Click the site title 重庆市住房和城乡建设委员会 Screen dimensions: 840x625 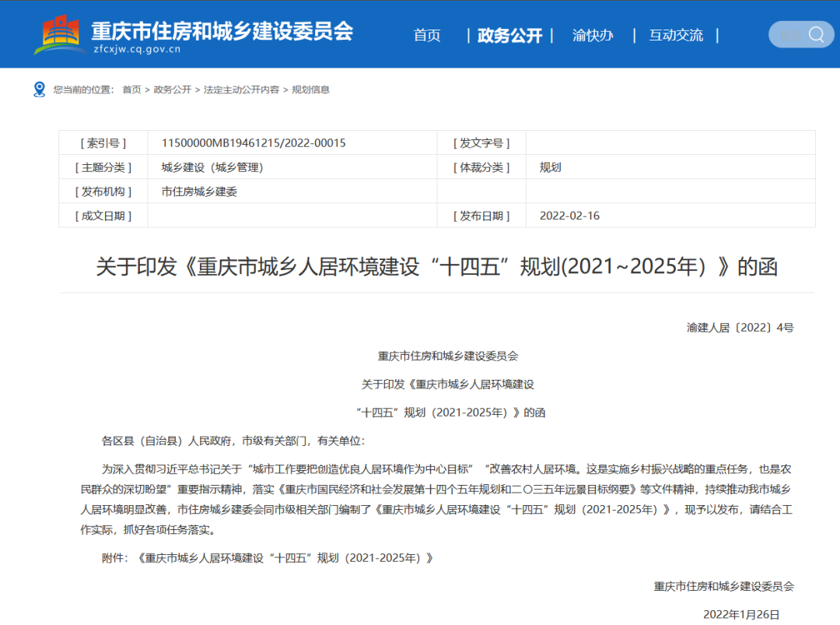(x=222, y=31)
